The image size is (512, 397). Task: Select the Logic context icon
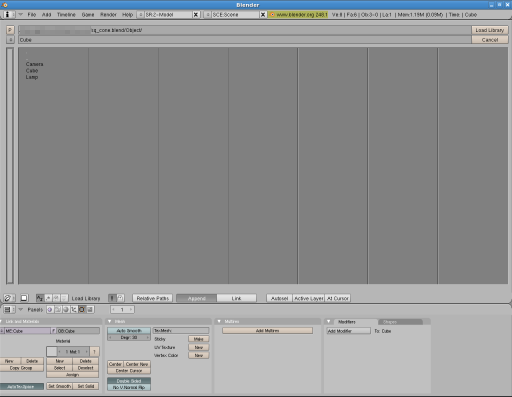coord(50,310)
